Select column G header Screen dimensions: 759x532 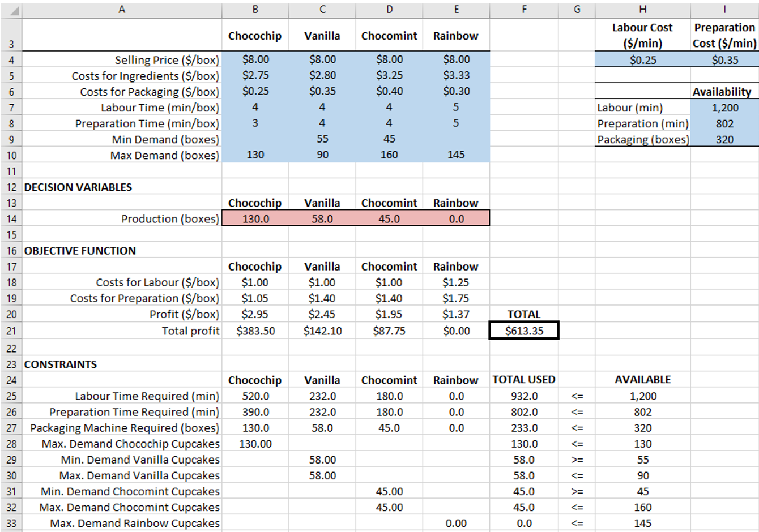click(577, 9)
